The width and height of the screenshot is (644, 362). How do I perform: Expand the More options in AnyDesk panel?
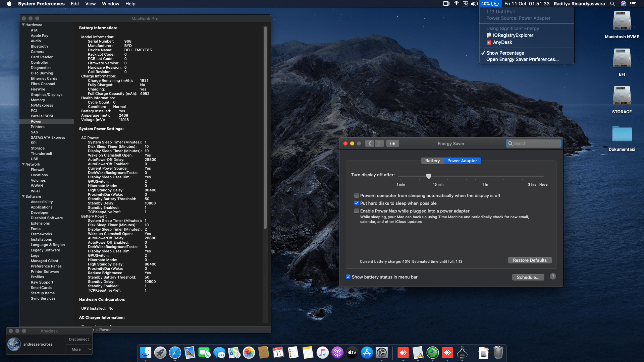[x=79, y=349]
